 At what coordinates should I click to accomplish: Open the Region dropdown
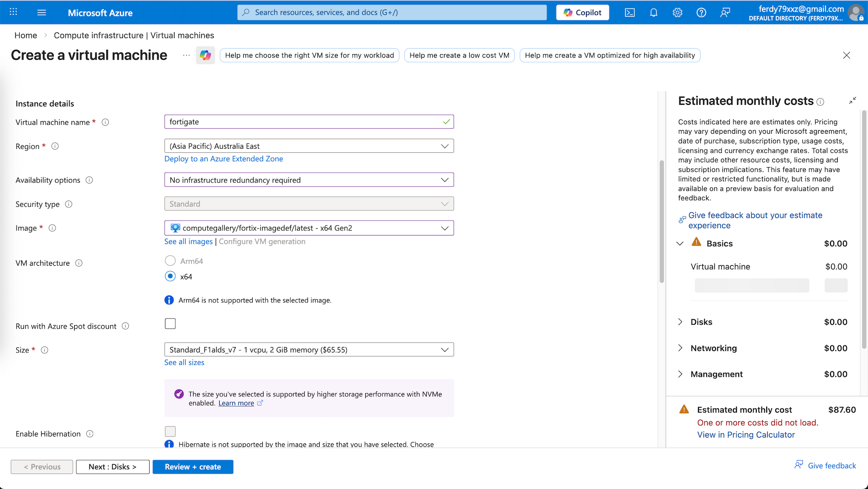309,146
